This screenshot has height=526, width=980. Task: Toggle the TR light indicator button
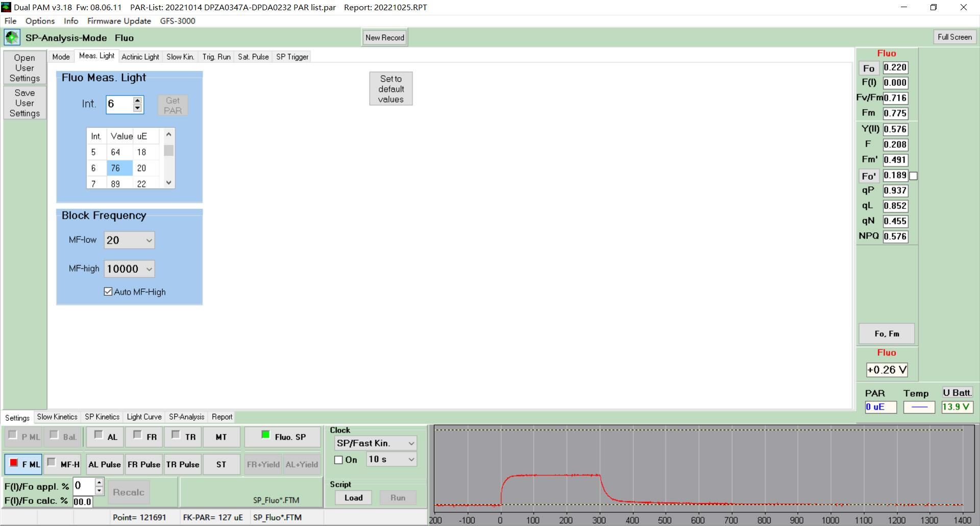click(183, 437)
